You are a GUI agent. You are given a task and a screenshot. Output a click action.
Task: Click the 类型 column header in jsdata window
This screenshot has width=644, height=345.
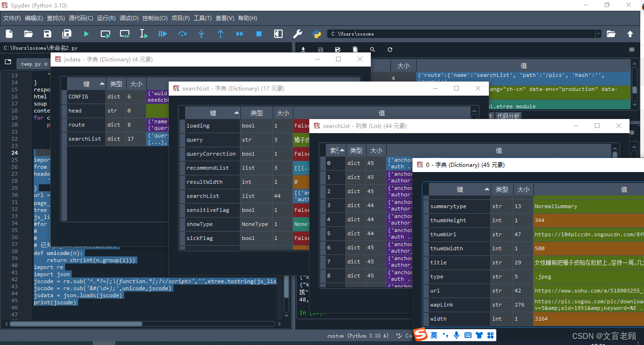tap(116, 84)
